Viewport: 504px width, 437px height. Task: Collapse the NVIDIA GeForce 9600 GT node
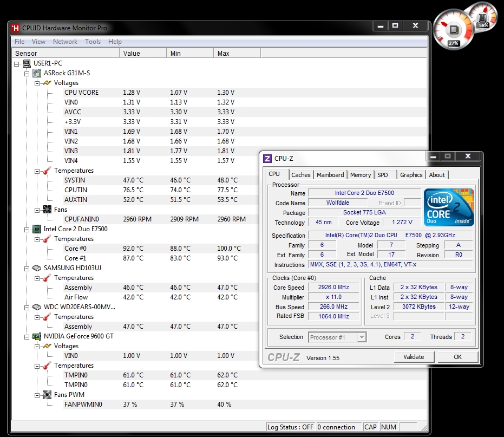[x=27, y=337]
